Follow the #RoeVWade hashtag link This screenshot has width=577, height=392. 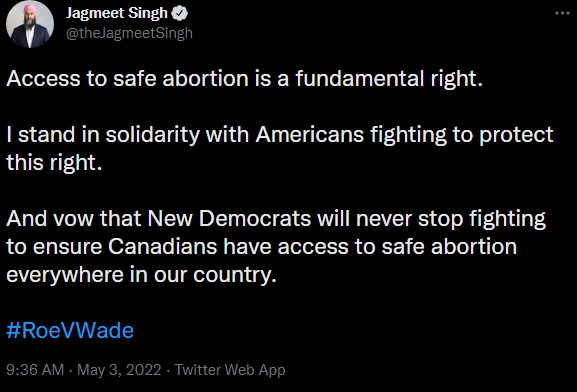(70, 330)
